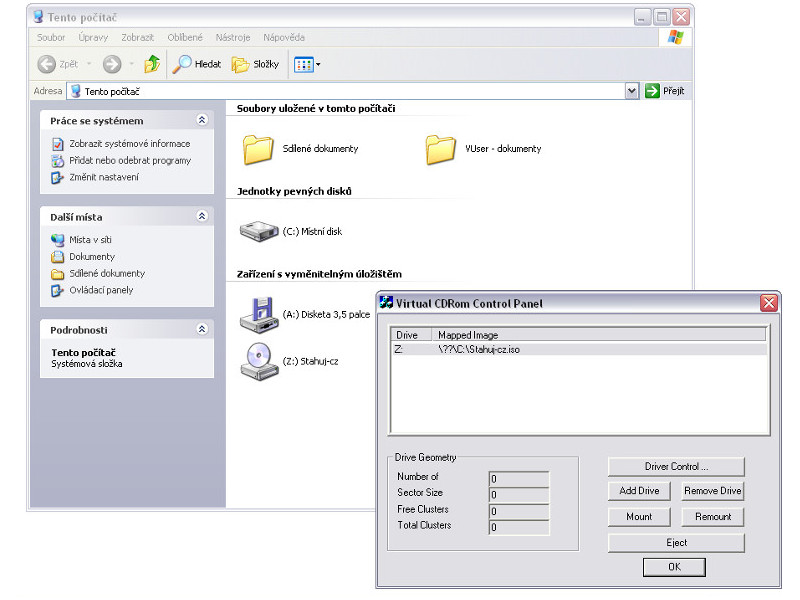This screenshot has width=800, height=600.
Task: Click the Místa v síti icon
Action: click(x=58, y=240)
